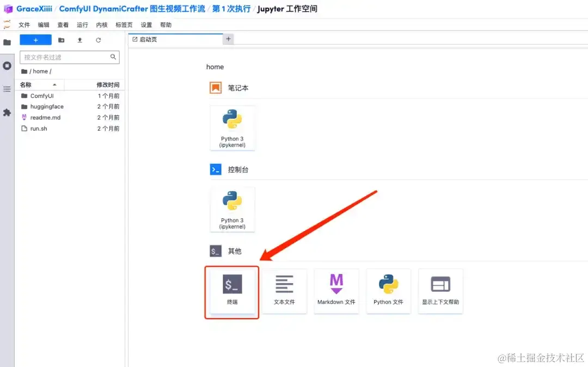588x367 pixels.
Task: Click the 1 个月前 modified time of ComfyUI
Action: pyautogui.click(x=108, y=96)
